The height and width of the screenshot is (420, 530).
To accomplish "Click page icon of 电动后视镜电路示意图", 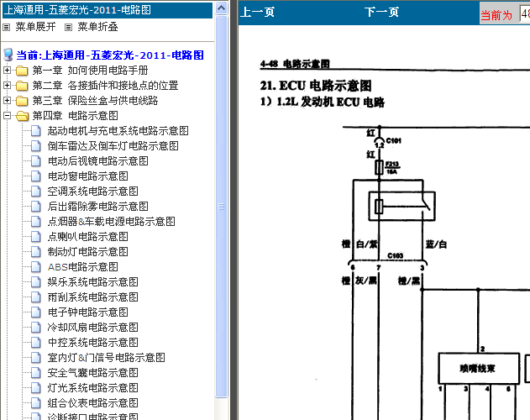I will coord(36,161).
